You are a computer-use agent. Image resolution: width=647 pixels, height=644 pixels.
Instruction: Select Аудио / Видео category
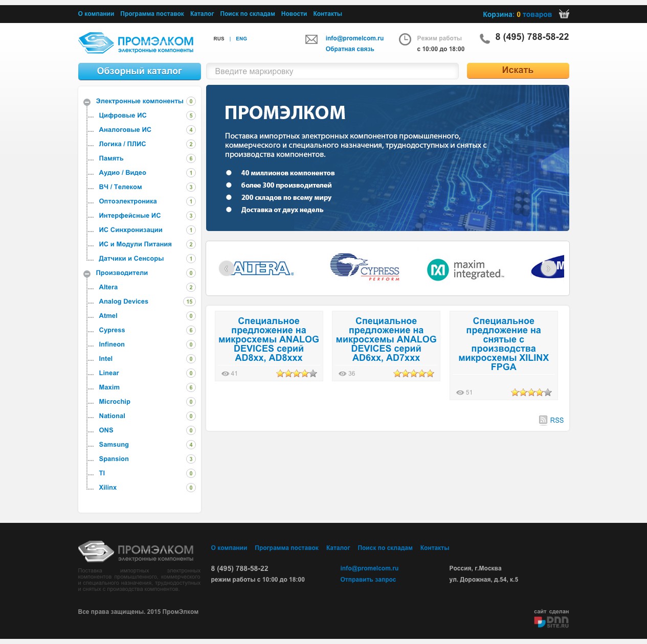[123, 173]
